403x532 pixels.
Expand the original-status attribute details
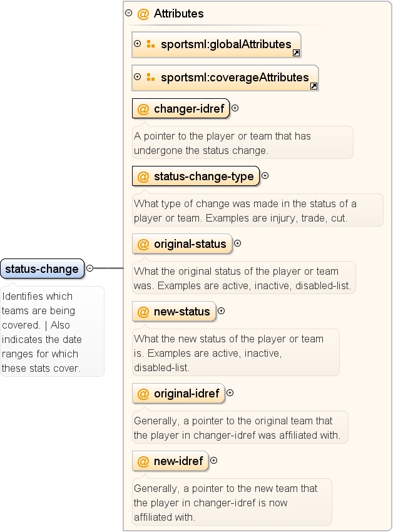[238, 243]
